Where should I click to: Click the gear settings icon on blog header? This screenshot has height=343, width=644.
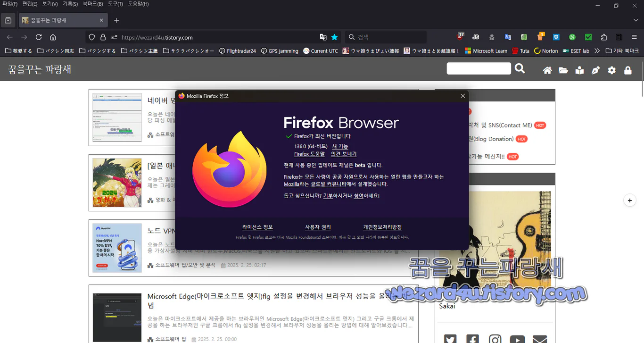[611, 70]
